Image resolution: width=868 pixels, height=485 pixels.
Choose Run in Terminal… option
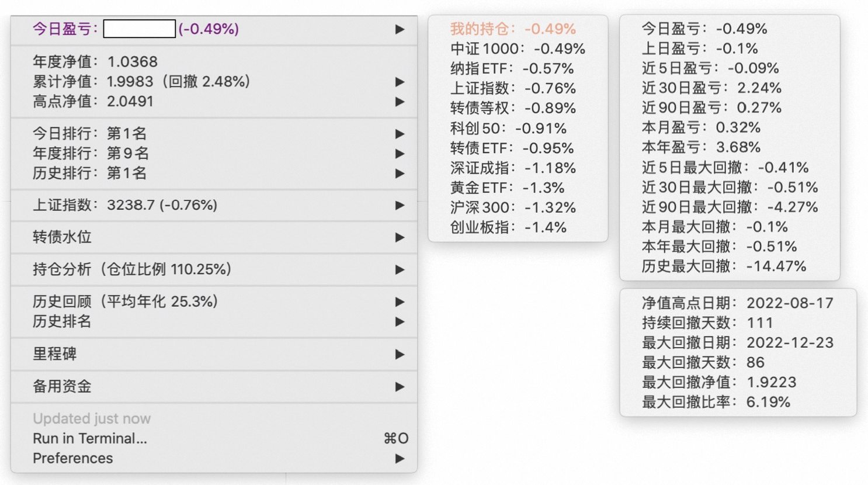(90, 438)
